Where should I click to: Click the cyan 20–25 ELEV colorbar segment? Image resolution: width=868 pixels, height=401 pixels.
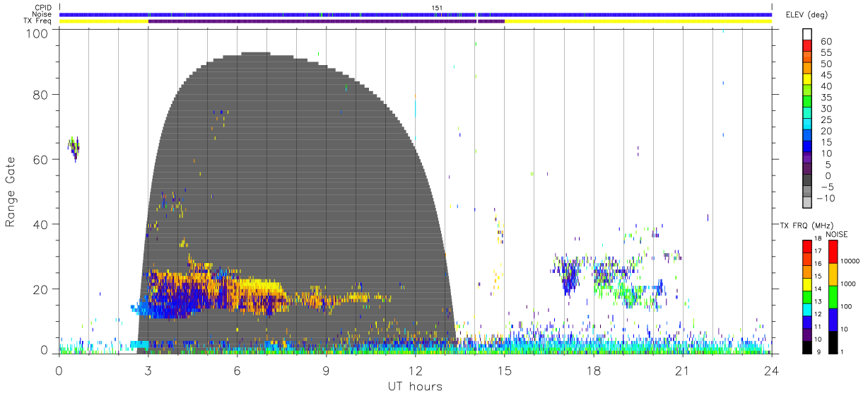807,124
